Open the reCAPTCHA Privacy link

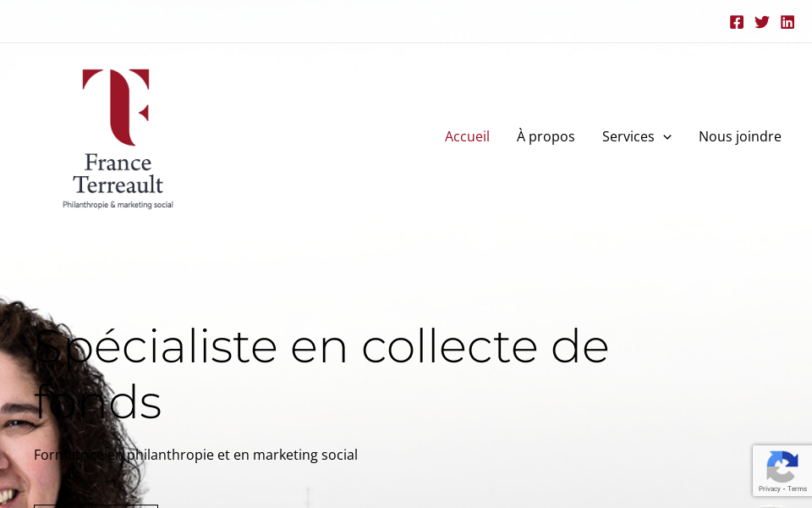(769, 489)
